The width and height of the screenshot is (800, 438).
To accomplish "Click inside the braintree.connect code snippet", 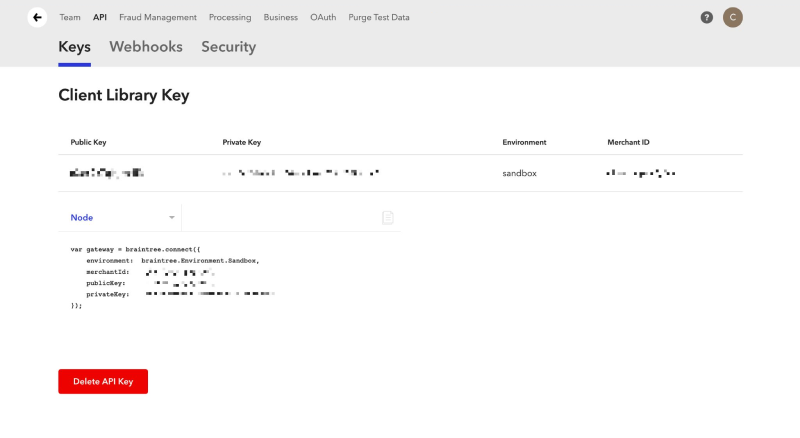I will pyautogui.click(x=170, y=276).
